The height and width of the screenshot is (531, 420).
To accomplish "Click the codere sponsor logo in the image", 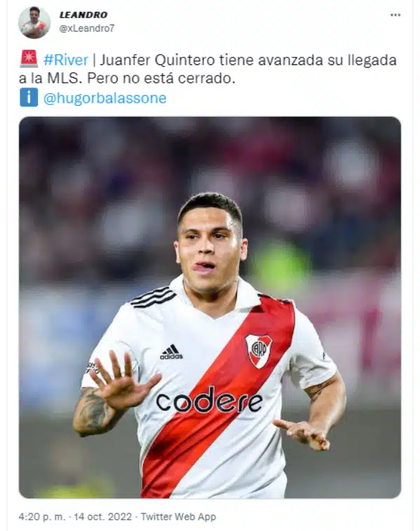I will [x=209, y=400].
